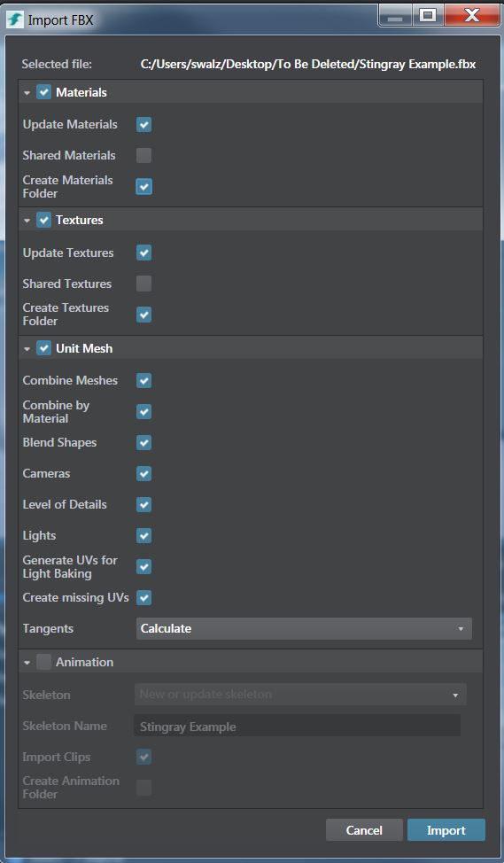Uncheck the Combine Meshes checkbox
Image resolution: width=504 pixels, height=863 pixels.
tap(143, 380)
